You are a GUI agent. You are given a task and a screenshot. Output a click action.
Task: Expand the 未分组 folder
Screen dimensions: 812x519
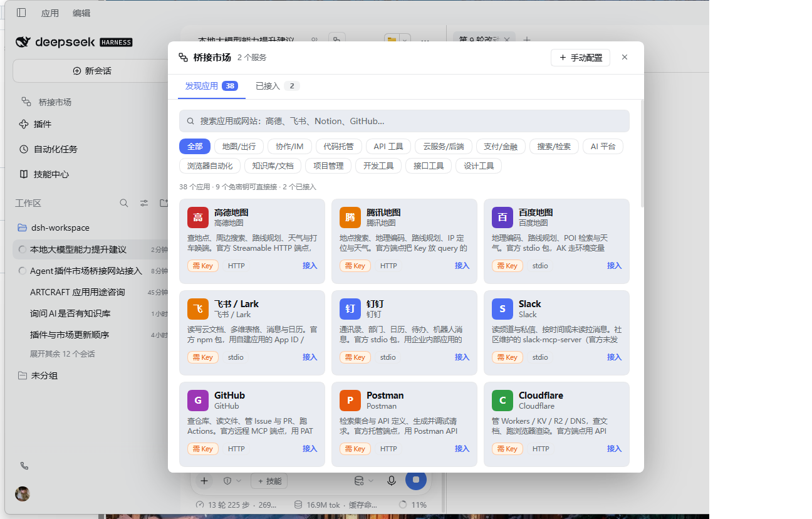pos(38,375)
